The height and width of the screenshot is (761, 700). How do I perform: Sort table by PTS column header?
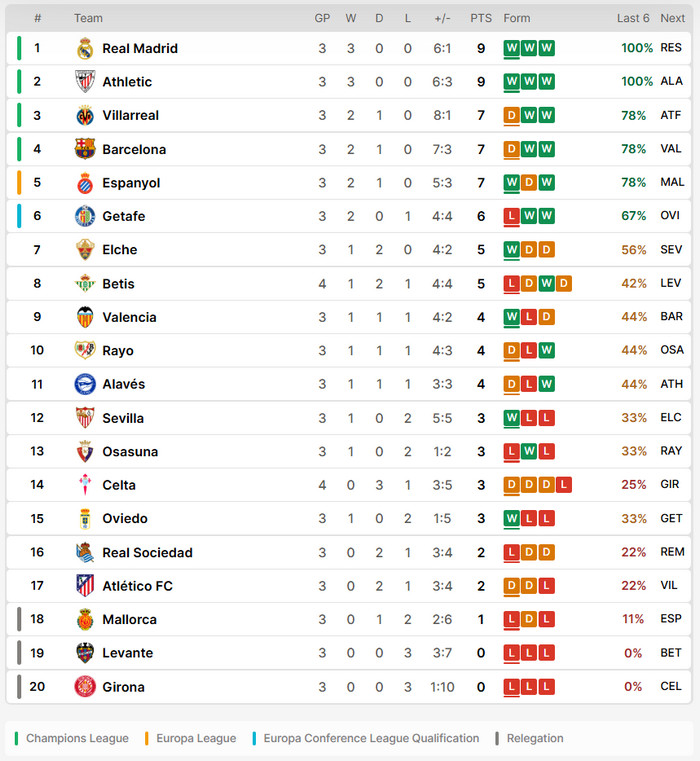point(481,18)
